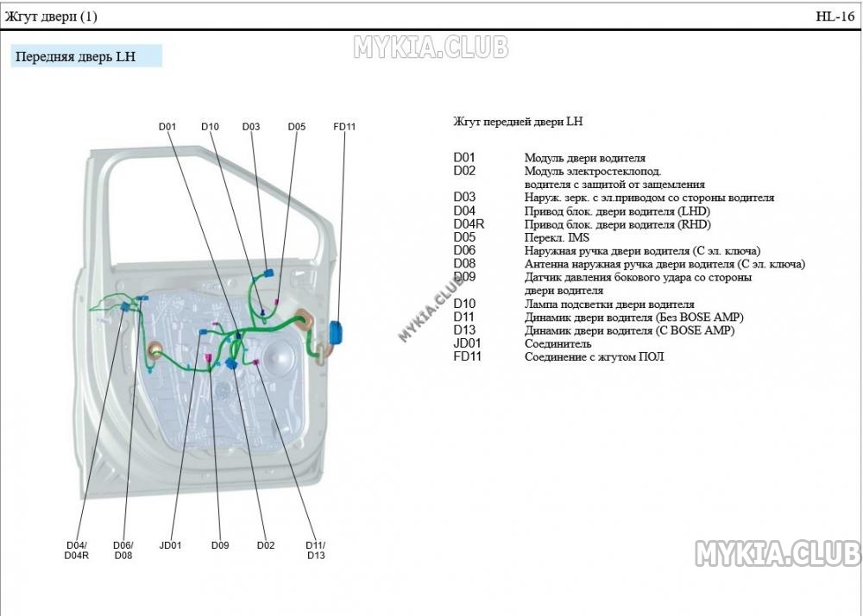This screenshot has height=616, width=863.
Task: Click the 'Соединение с жгутом ПОЛ' legend entry
Action: point(595,356)
